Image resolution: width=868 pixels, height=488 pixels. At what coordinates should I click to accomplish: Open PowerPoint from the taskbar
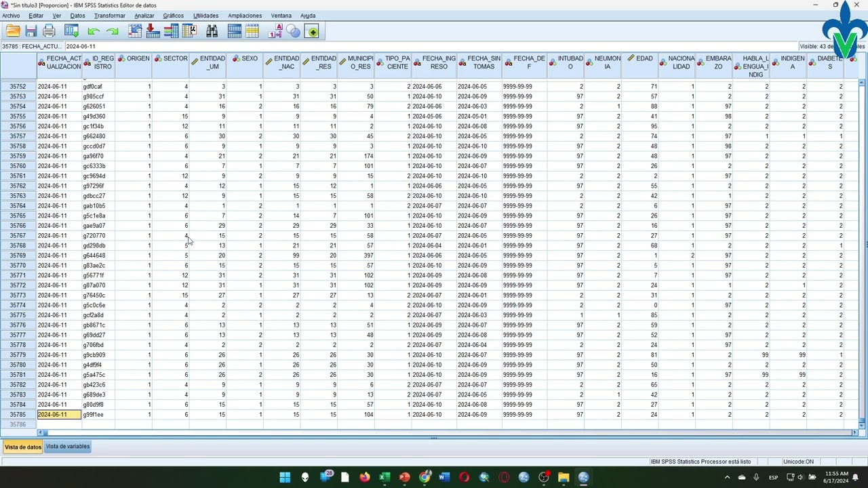click(405, 477)
